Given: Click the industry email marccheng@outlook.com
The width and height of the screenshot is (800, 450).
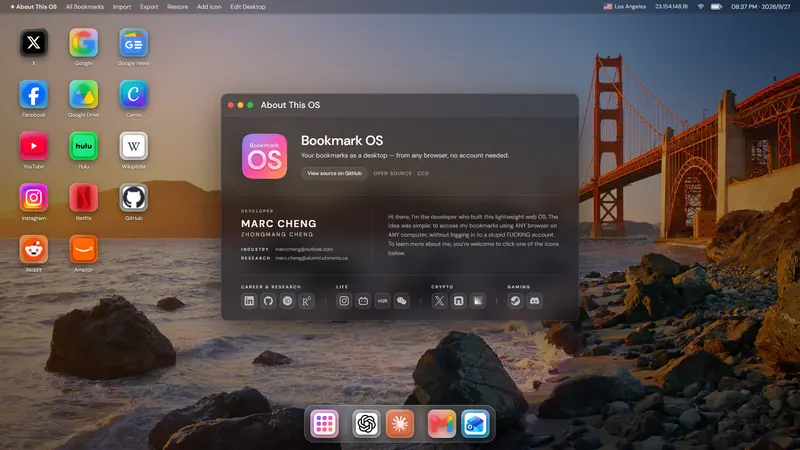Looking at the screenshot, I should click(x=304, y=249).
